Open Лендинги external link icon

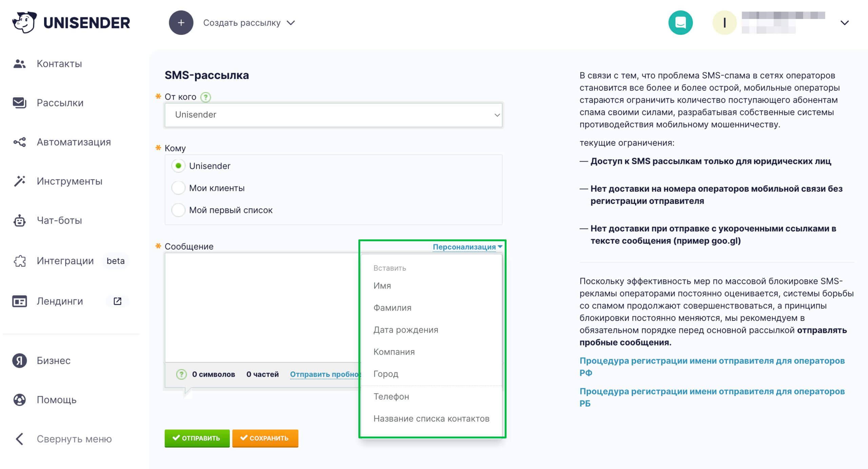[117, 301]
